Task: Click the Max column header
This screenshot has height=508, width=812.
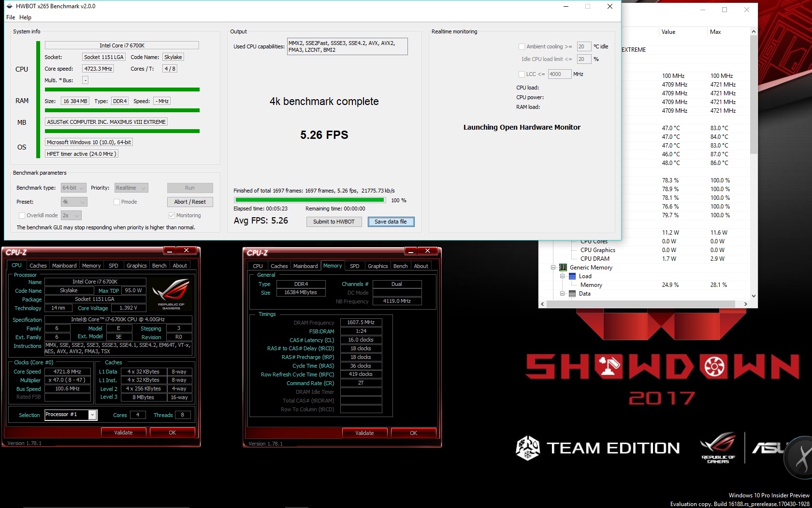Action: point(728,32)
